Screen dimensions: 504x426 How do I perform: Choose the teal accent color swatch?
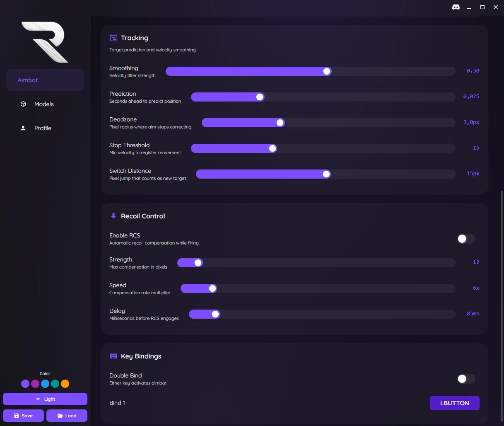55,384
